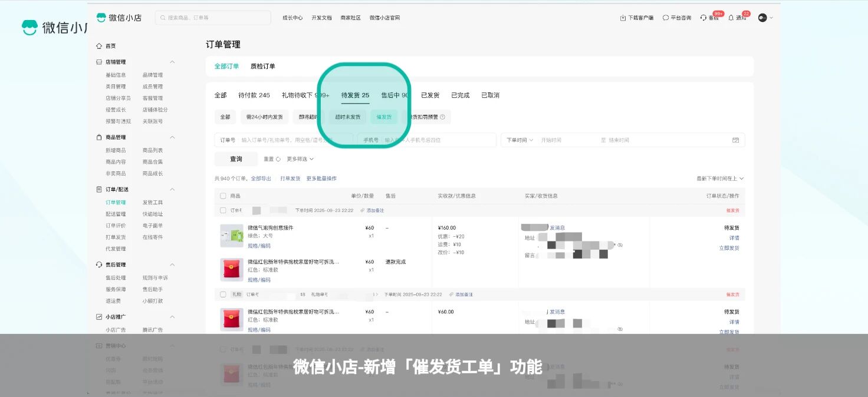Select the 待发货 25 status tab
Viewport: 868px width, 397px height.
(x=355, y=95)
